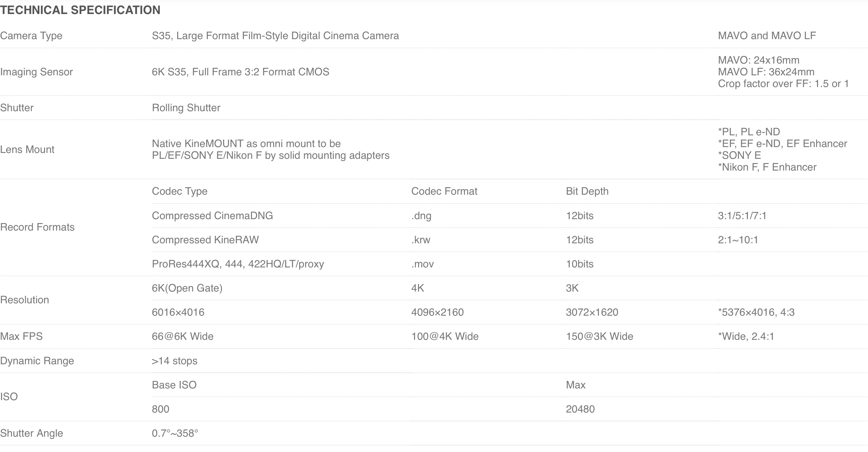Screen dimensions: 868x452
Task: Click the TECHNICAL SPECIFICATION heading
Action: point(80,10)
